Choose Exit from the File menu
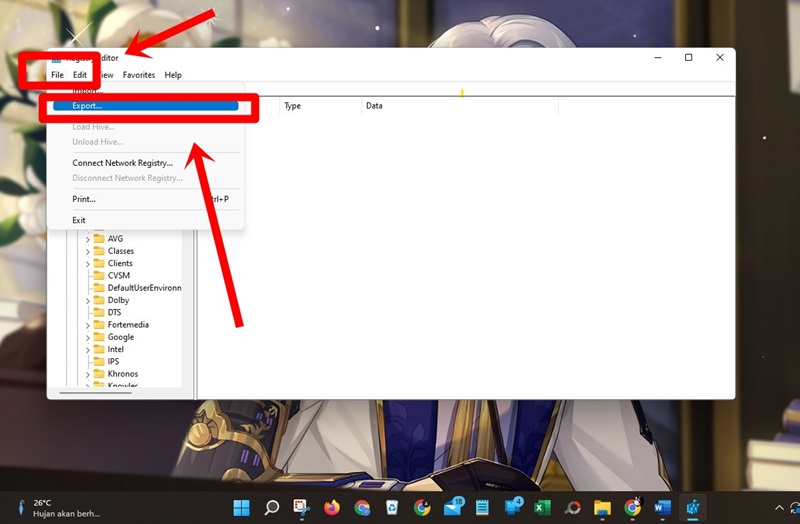The image size is (800, 524). pyautogui.click(x=79, y=220)
